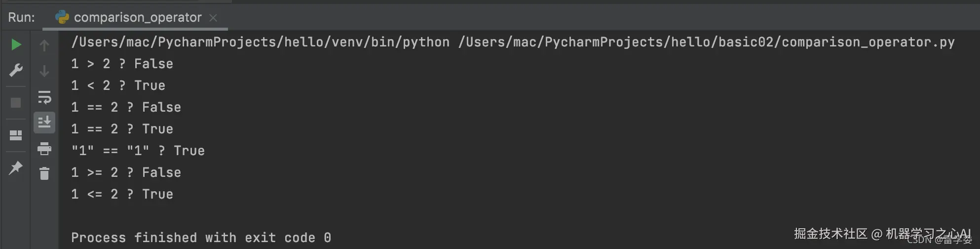Click the venv/bin/python interpreter path

[x=260, y=42]
